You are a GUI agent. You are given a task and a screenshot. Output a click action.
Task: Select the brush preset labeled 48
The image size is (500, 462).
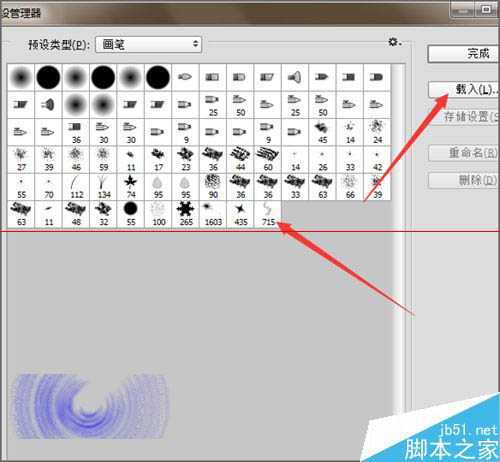click(76, 214)
